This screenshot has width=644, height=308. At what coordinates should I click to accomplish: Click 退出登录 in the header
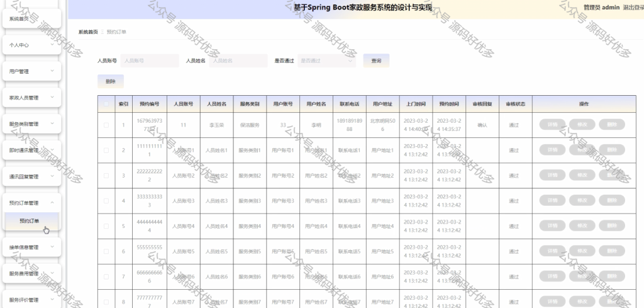pos(633,8)
